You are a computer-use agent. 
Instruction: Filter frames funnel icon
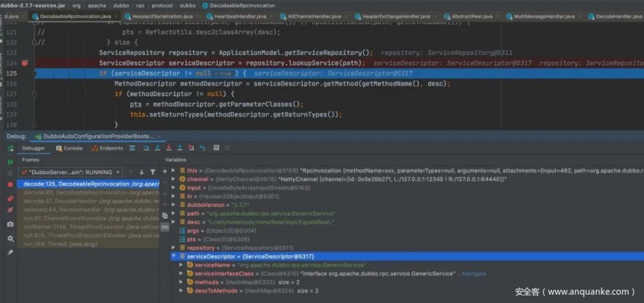[x=153, y=172]
